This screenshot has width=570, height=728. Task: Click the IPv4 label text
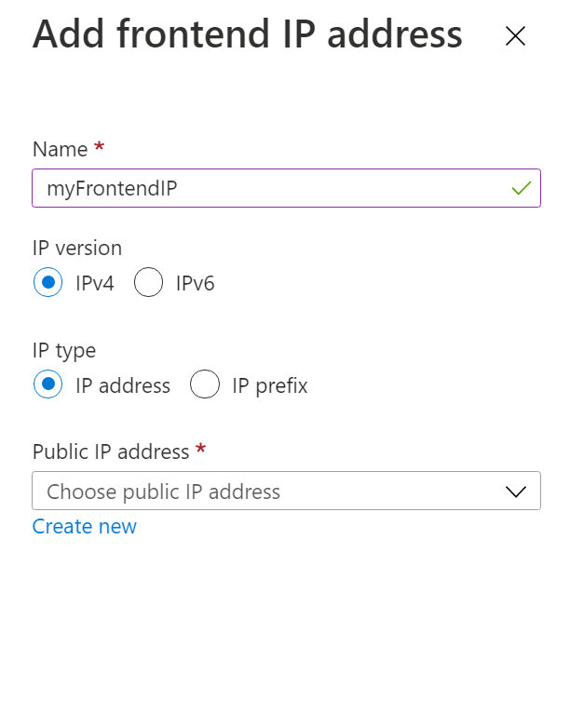(x=95, y=283)
